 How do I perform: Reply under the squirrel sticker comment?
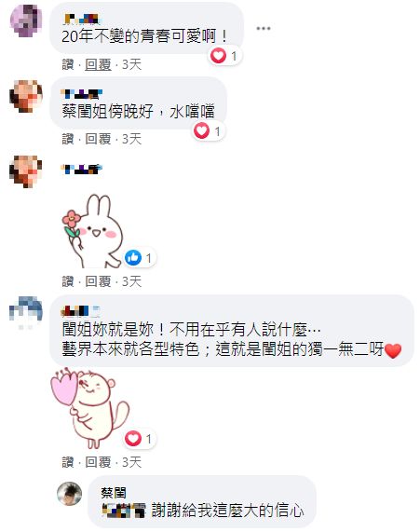tap(98, 462)
